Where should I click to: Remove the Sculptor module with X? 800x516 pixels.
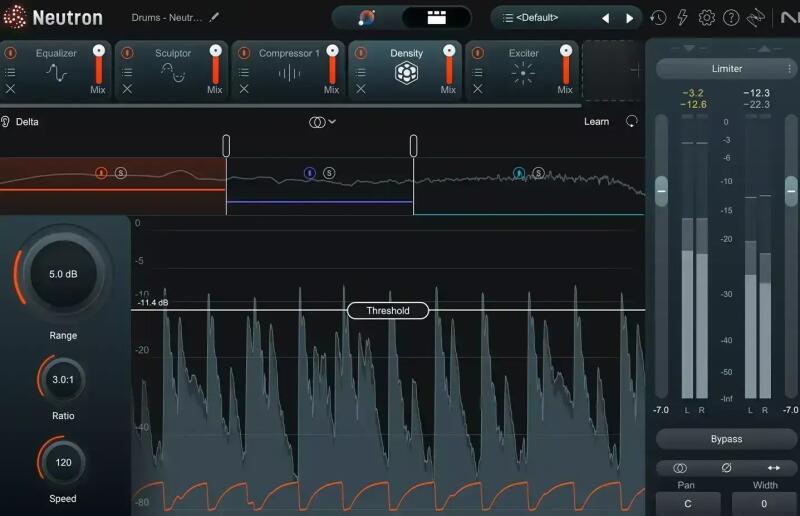click(127, 89)
